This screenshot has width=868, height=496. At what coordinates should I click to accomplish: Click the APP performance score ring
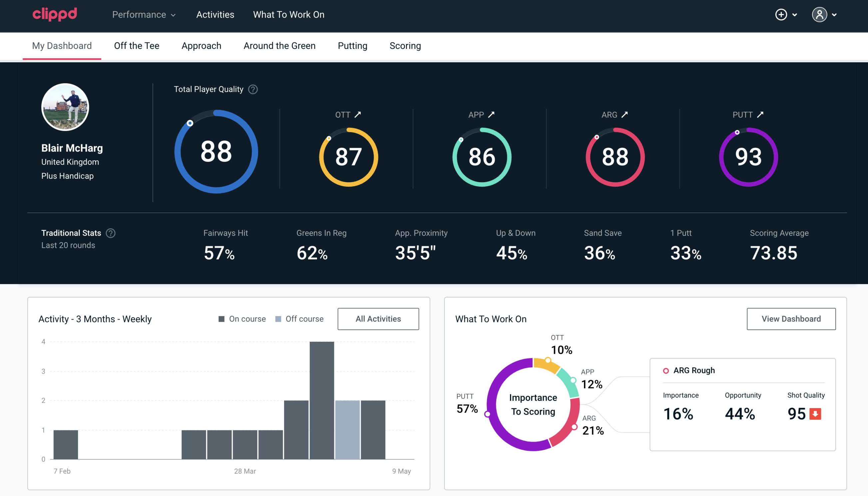[x=481, y=156]
